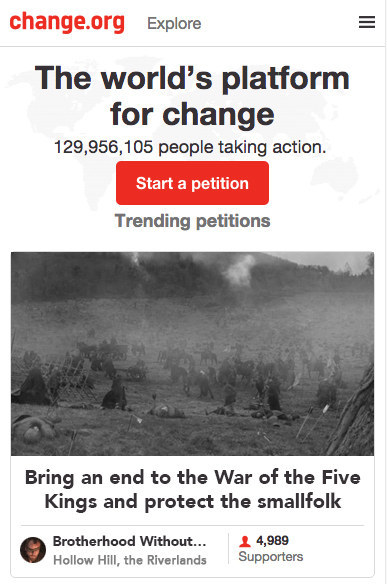The image size is (387, 584).
Task: Click the Start a petition button
Action: click(192, 183)
